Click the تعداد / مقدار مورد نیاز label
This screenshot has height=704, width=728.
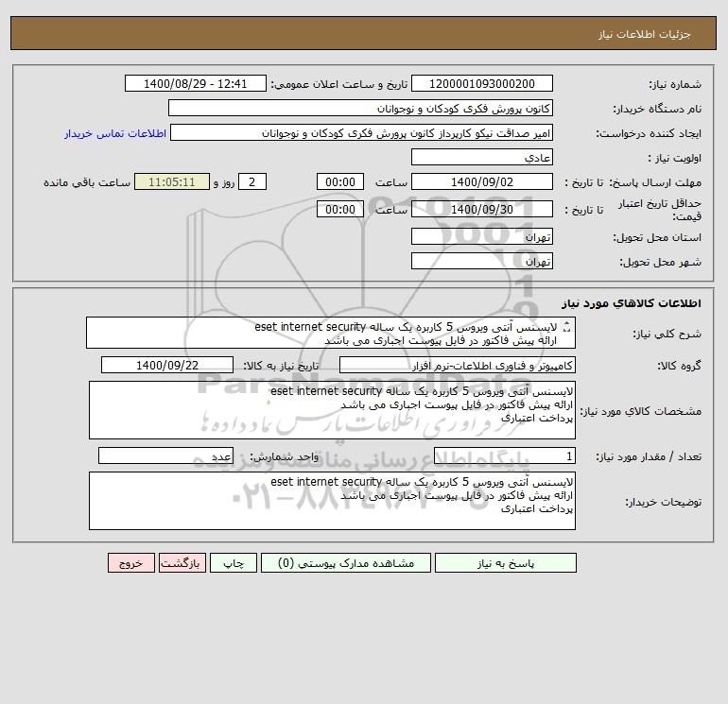649,456
